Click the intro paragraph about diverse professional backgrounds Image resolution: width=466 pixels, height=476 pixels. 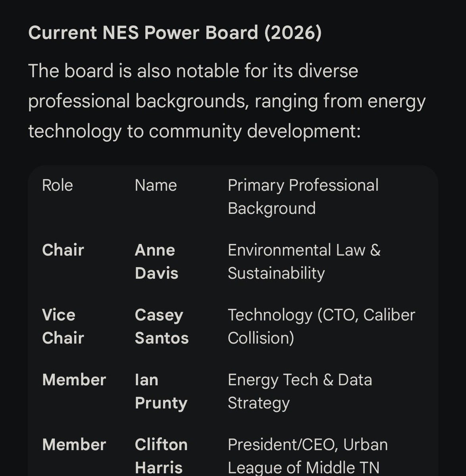coord(227,101)
